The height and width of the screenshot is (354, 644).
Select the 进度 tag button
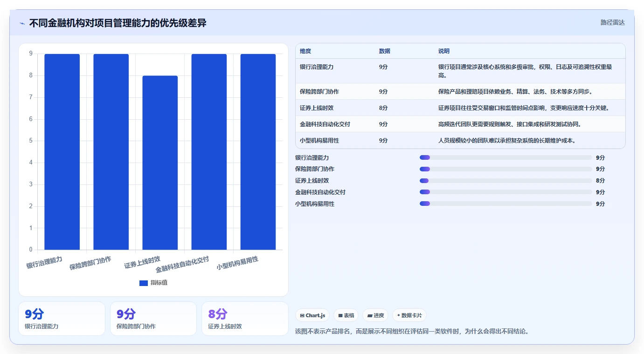[375, 315]
